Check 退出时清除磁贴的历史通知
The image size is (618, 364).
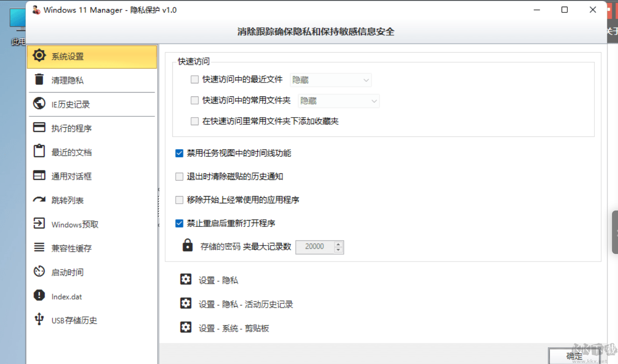click(179, 176)
